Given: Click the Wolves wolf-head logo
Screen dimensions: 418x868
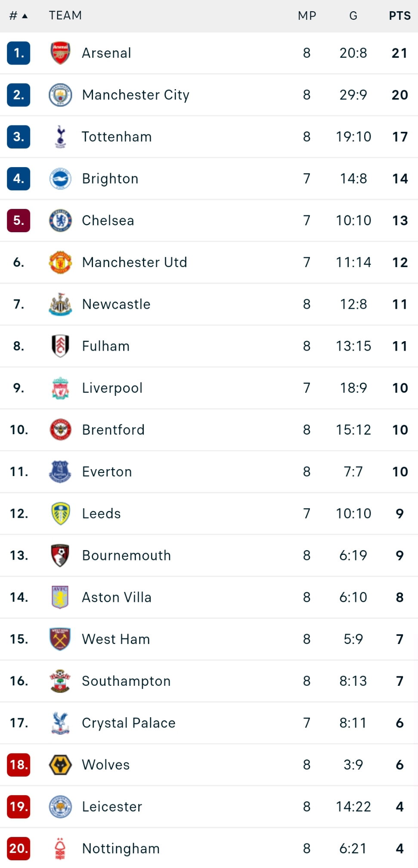Looking at the screenshot, I should [x=60, y=765].
